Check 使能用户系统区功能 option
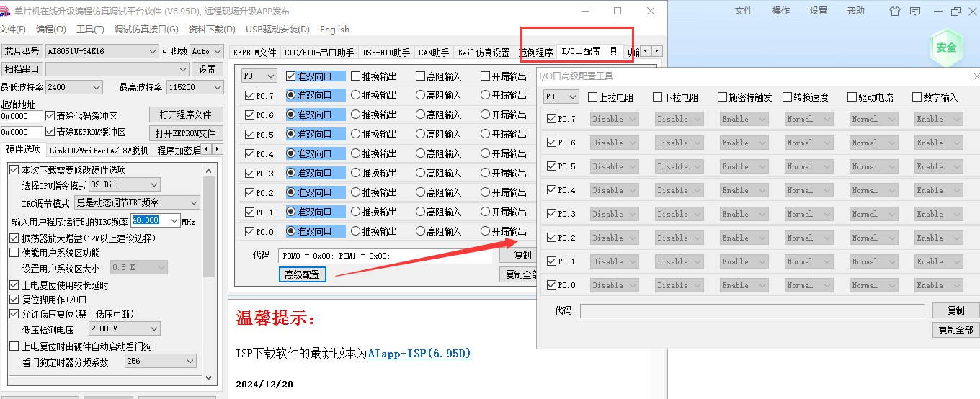The width and height of the screenshot is (980, 399). [14, 253]
